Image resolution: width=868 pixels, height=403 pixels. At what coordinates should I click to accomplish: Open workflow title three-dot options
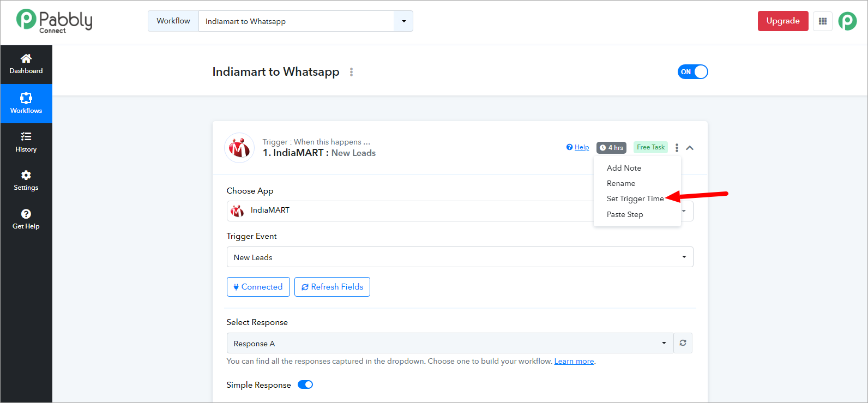[x=351, y=72]
